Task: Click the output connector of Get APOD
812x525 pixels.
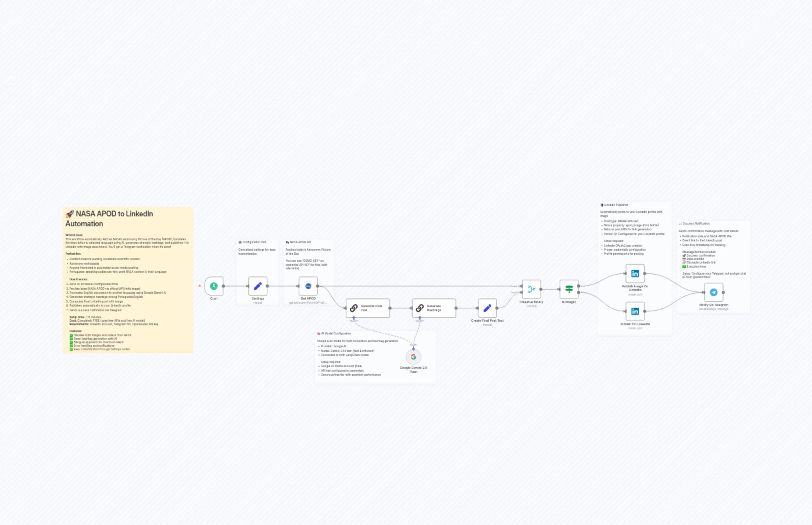Action: tap(318, 286)
